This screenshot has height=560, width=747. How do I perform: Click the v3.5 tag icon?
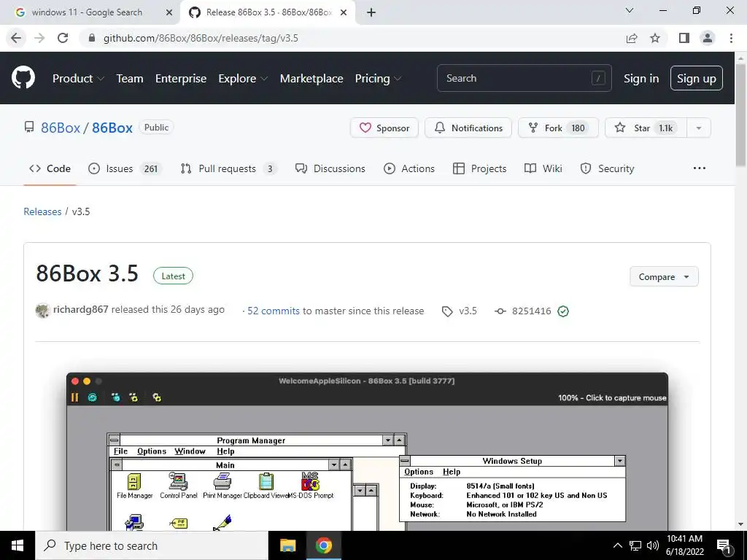[447, 311]
